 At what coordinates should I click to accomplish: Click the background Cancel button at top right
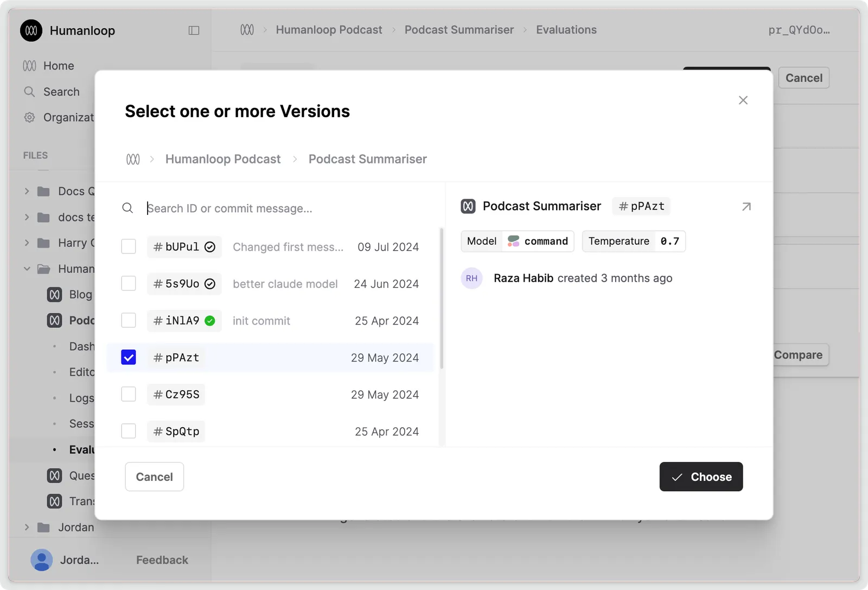coord(803,78)
